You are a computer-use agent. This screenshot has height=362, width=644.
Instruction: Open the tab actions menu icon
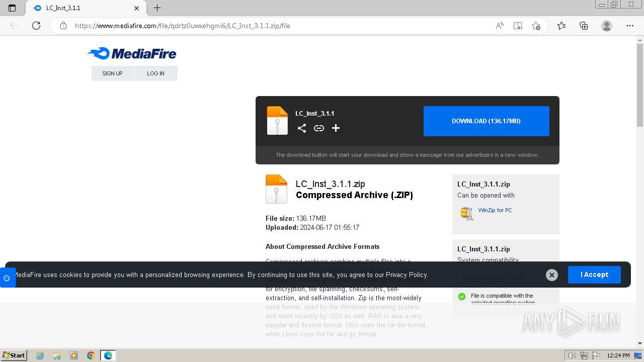coord(12,8)
